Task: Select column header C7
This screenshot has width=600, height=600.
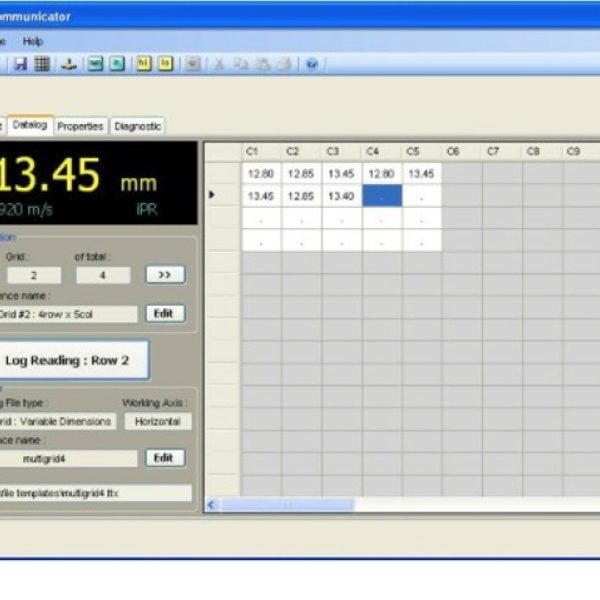Action: tap(502, 152)
